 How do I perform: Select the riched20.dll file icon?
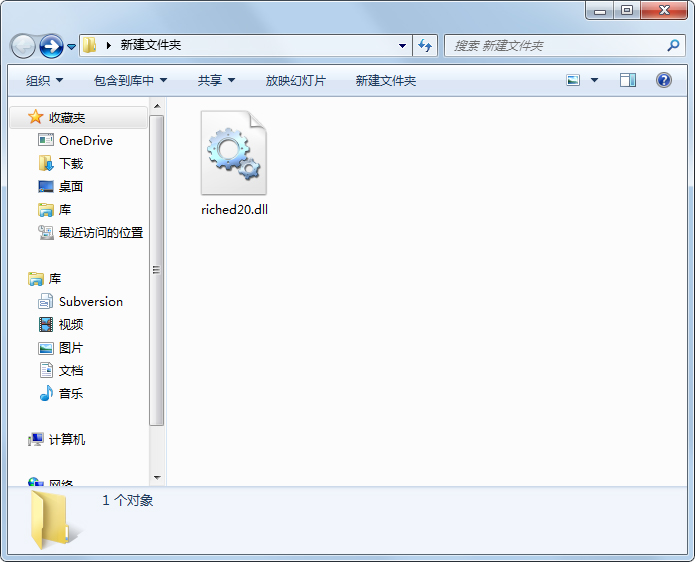coord(234,153)
